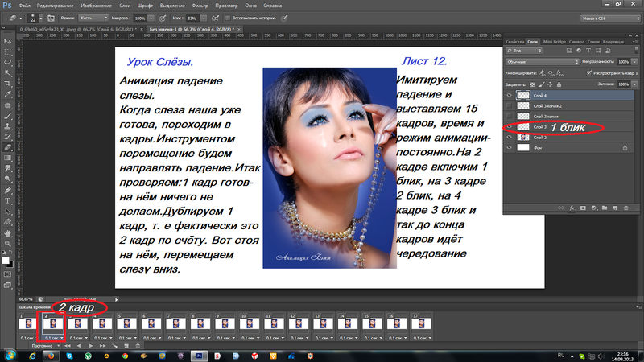Image resolution: width=644 pixels, height=362 pixels.
Task: Toggle 'Восстановить историю' checkbox
Action: [x=228, y=18]
